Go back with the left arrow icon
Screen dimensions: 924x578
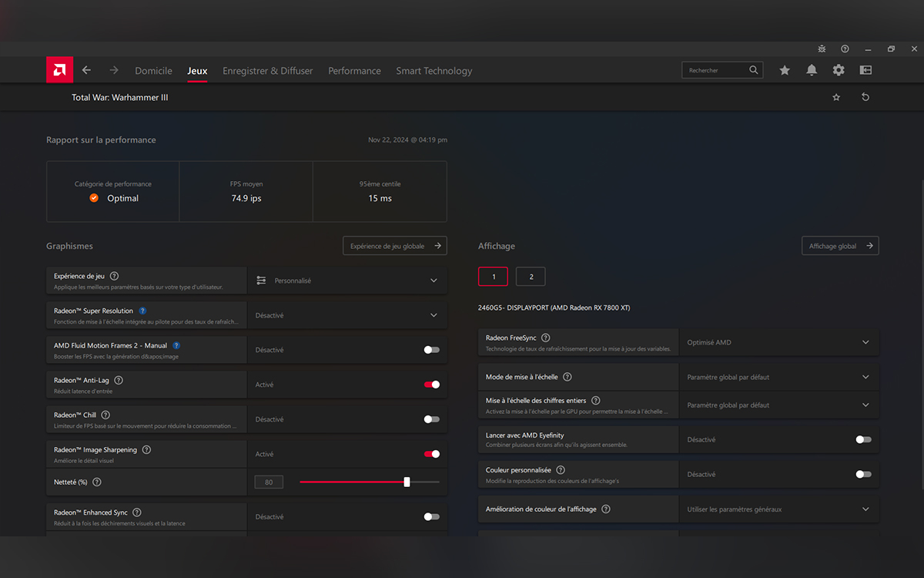coord(86,70)
